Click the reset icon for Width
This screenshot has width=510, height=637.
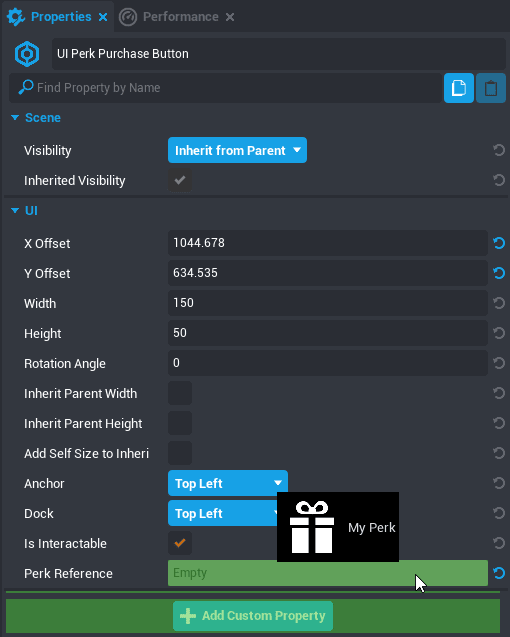tap(499, 303)
